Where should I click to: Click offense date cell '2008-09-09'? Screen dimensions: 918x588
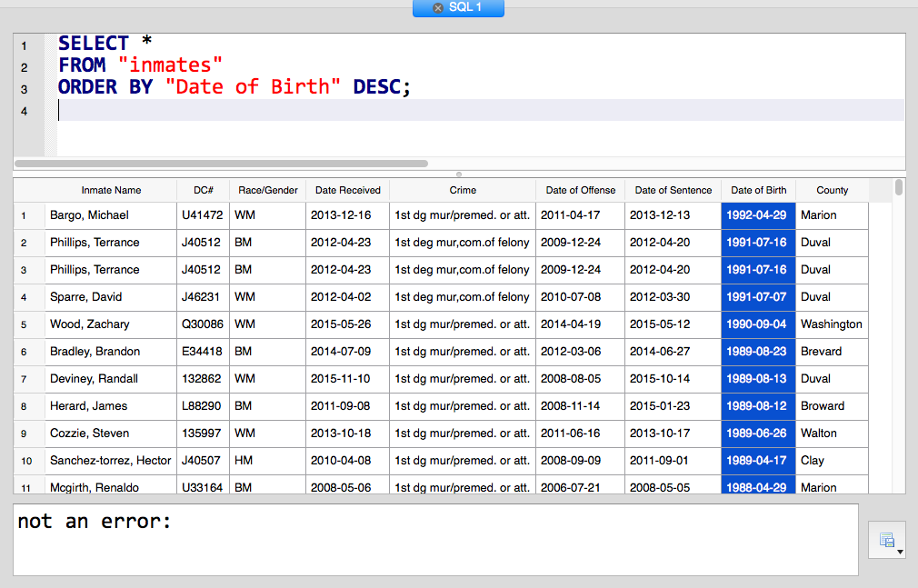580,461
